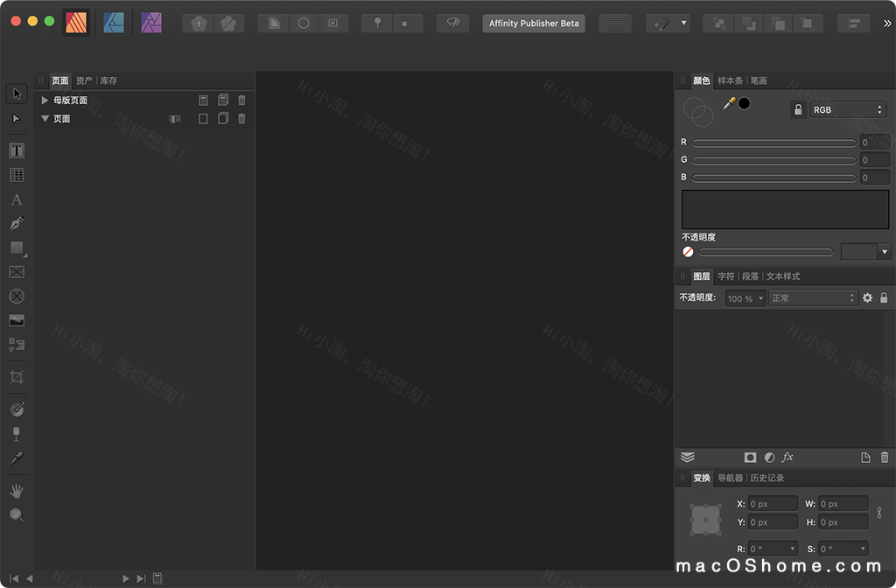Activate the Table tool
This screenshot has height=588, width=896.
click(17, 174)
